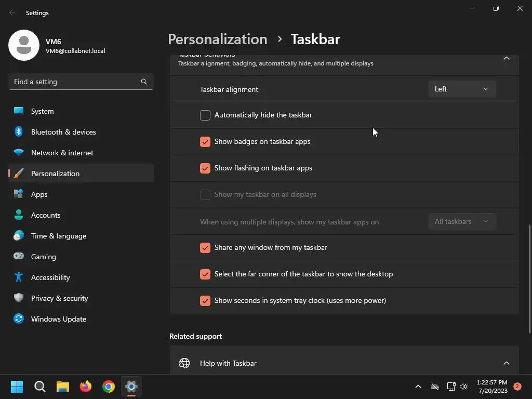Click Personalization breadcrumb link

click(218, 39)
